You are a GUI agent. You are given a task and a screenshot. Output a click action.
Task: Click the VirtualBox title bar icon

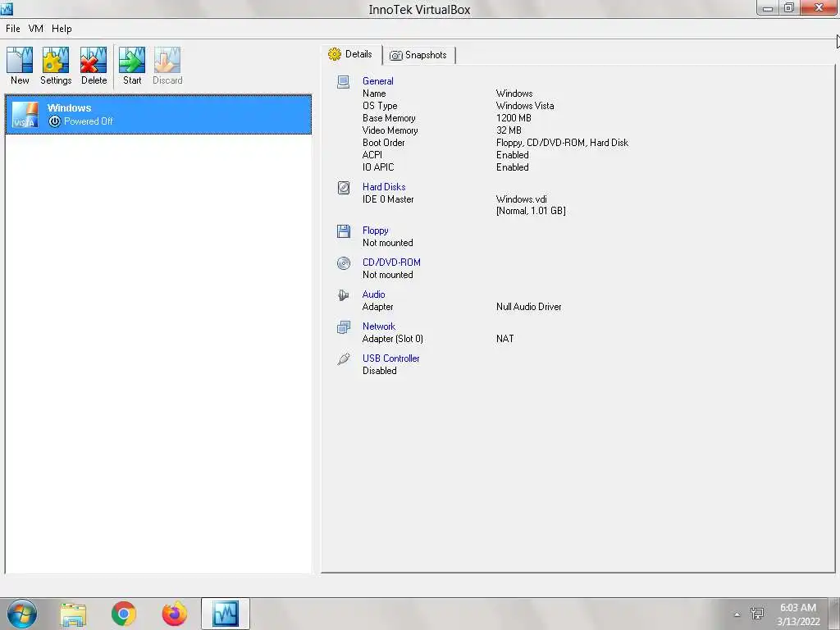tap(7, 8)
